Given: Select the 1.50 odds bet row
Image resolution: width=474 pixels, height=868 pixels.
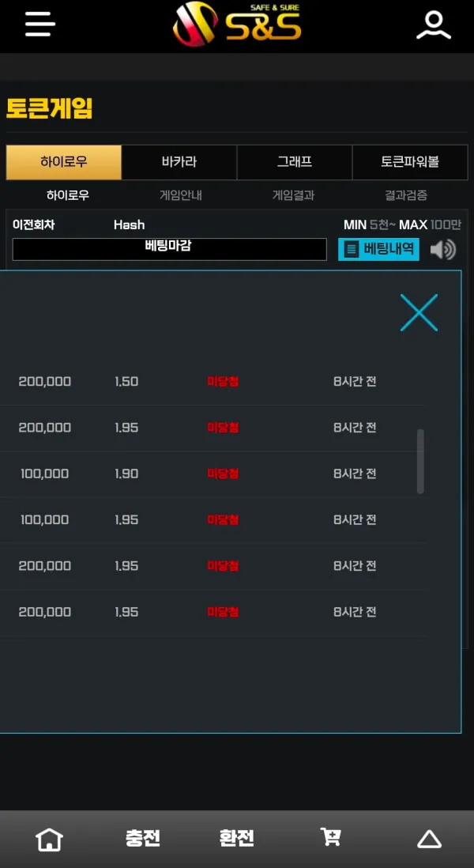Looking at the screenshot, I should (213, 382).
